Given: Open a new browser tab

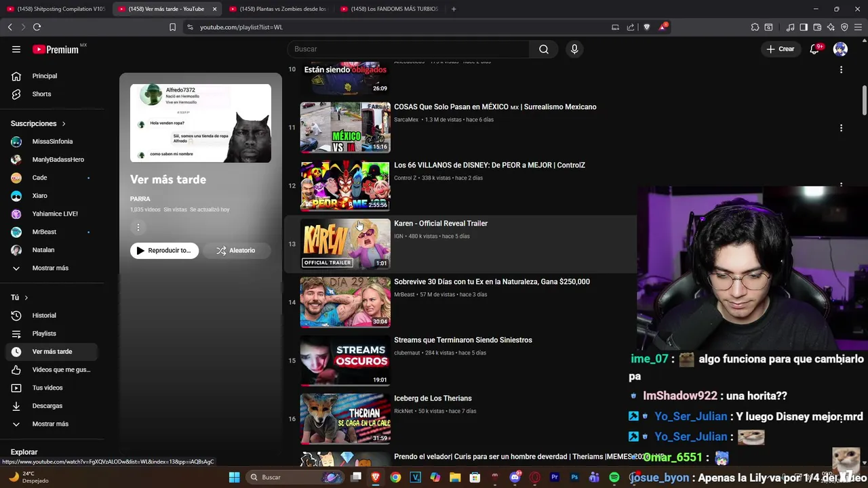Looking at the screenshot, I should click(454, 9).
